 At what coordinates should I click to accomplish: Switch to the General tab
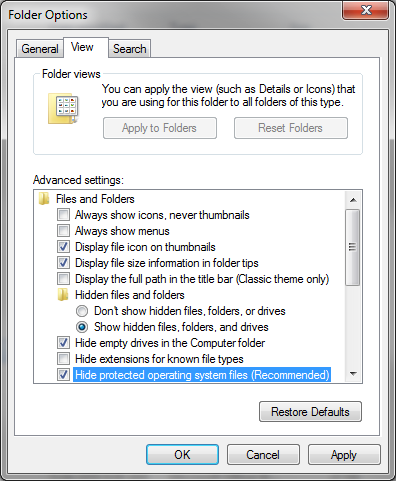40,49
